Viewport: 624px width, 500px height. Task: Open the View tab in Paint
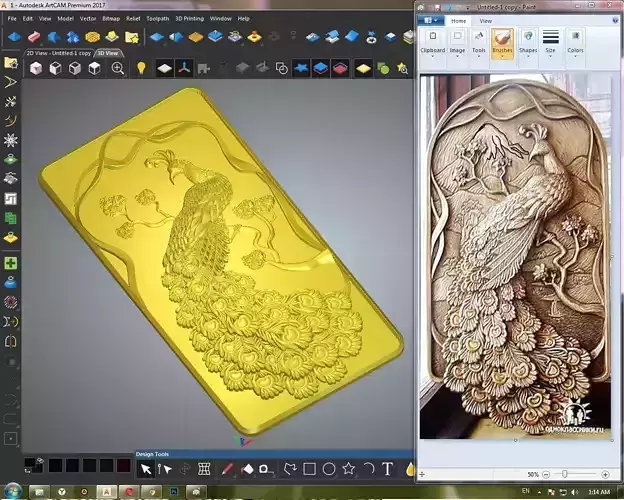486,21
